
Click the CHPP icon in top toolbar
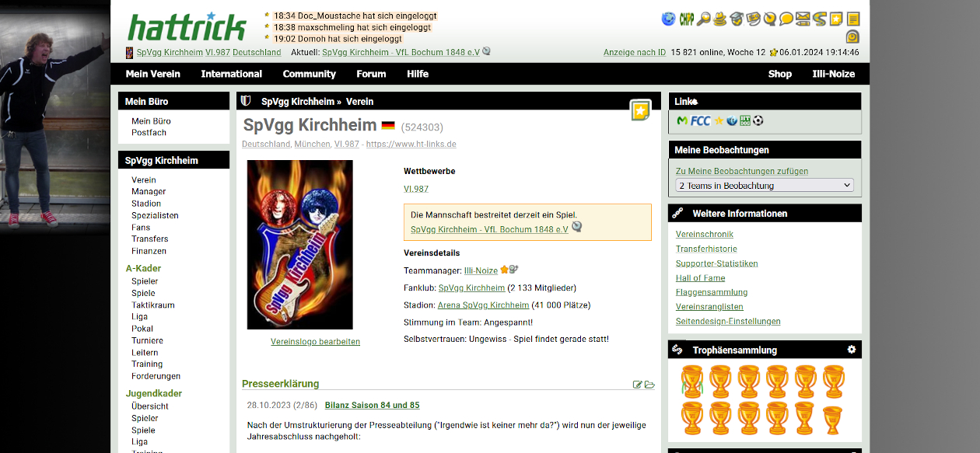[686, 19]
